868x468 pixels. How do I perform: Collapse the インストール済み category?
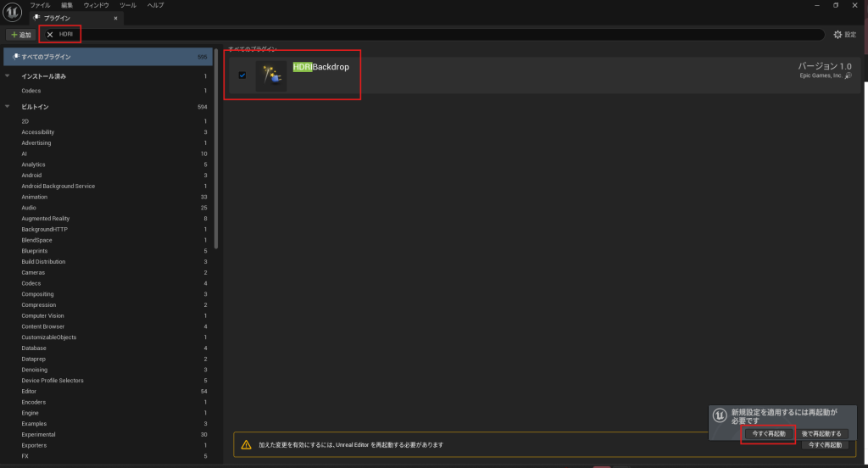8,76
